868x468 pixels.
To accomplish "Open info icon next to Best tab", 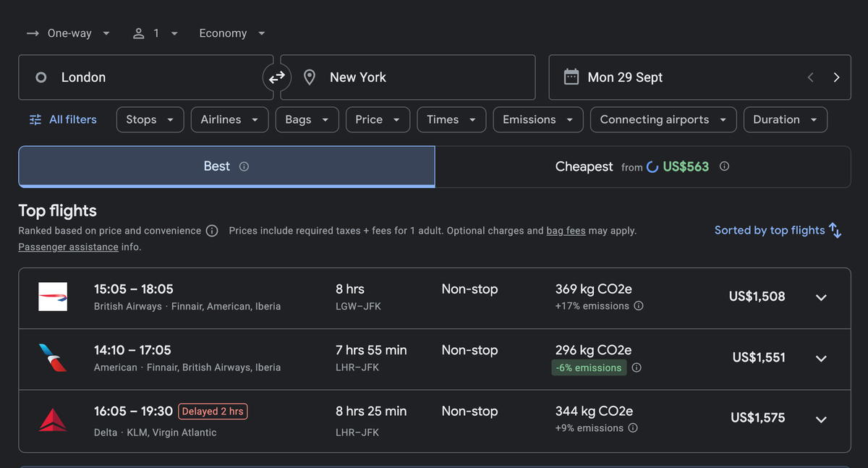I will (x=244, y=166).
